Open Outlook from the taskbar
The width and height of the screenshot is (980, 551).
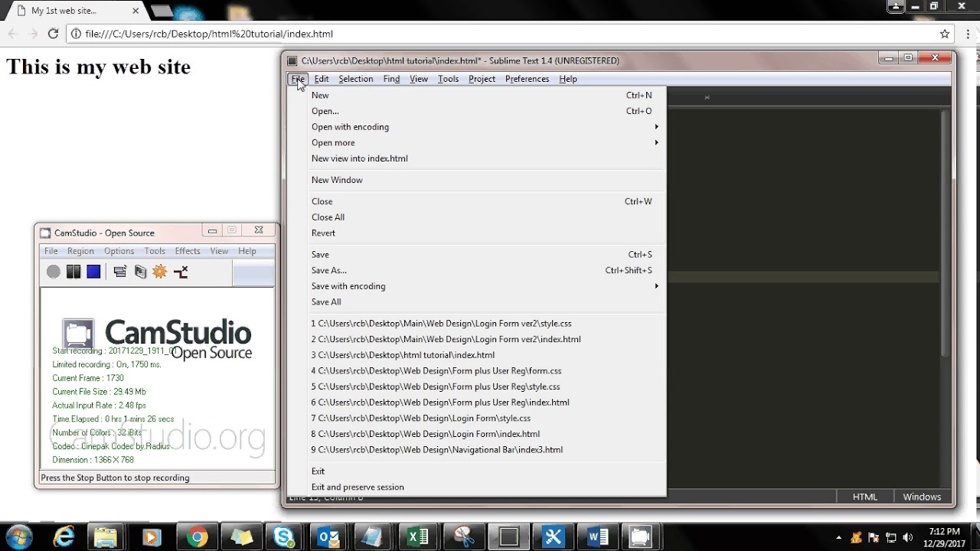(330, 537)
